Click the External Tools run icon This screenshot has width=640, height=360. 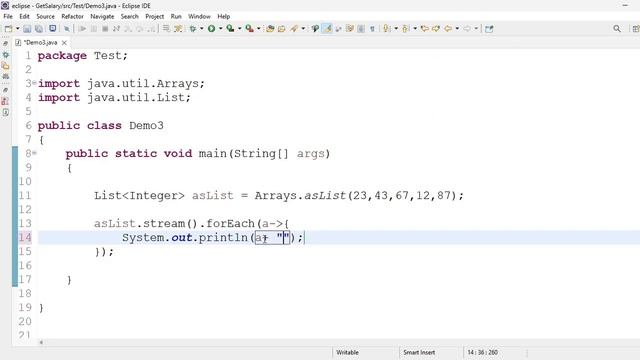(x=249, y=29)
